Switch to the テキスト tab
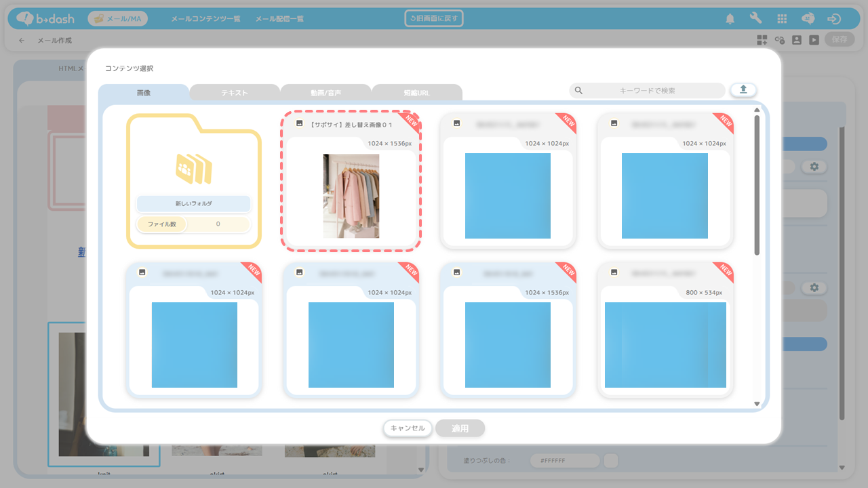Image resolution: width=868 pixels, height=488 pixels. tap(235, 93)
